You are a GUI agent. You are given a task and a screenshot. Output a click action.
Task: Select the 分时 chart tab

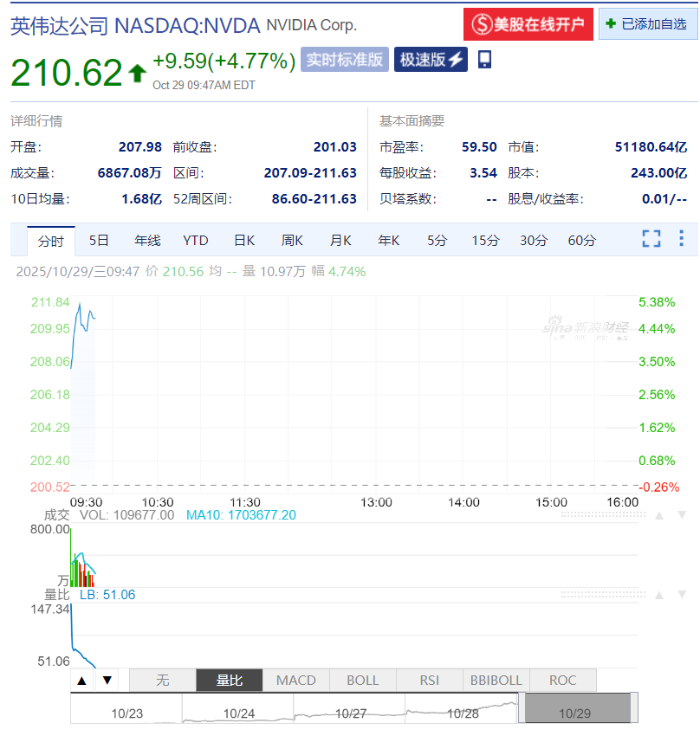coord(51,242)
